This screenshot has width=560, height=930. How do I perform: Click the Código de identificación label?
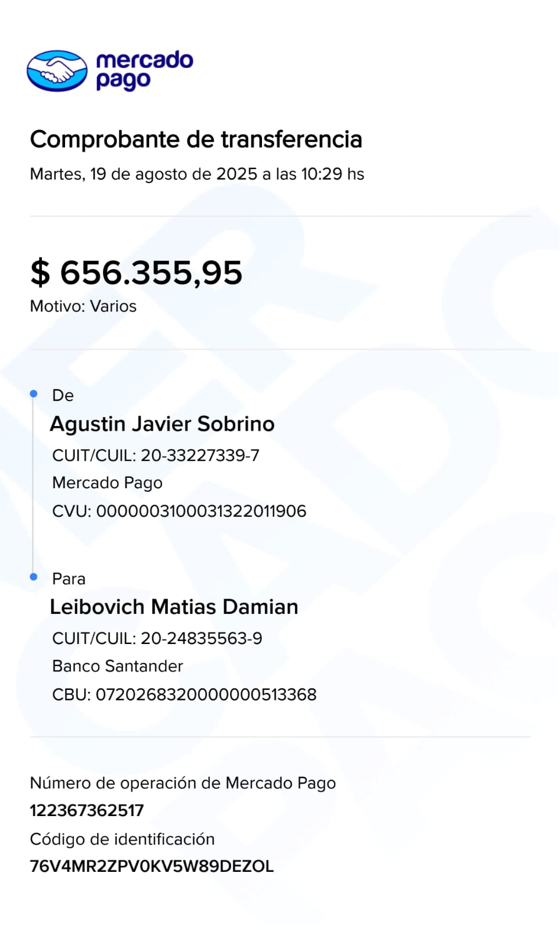click(122, 839)
